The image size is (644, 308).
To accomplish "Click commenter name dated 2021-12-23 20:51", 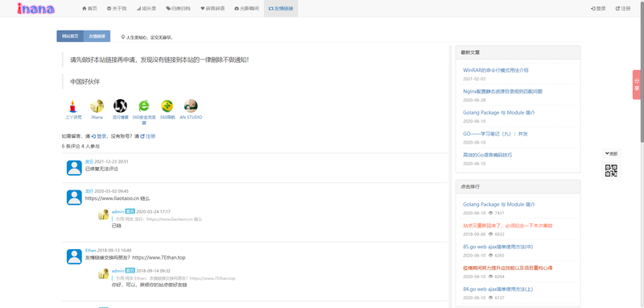I will (89, 161).
